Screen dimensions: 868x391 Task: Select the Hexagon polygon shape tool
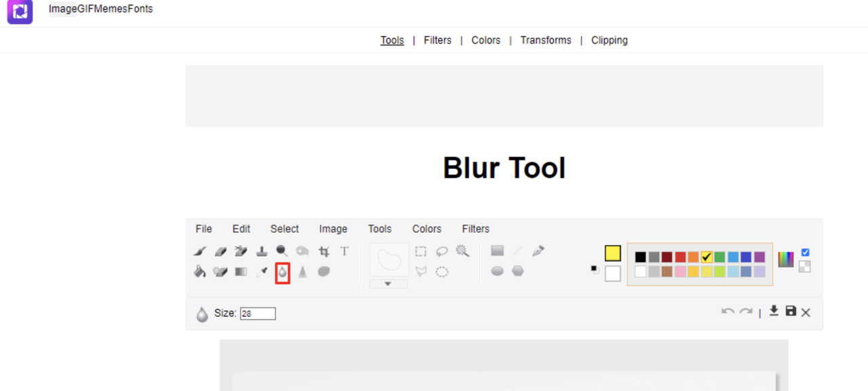(518, 272)
